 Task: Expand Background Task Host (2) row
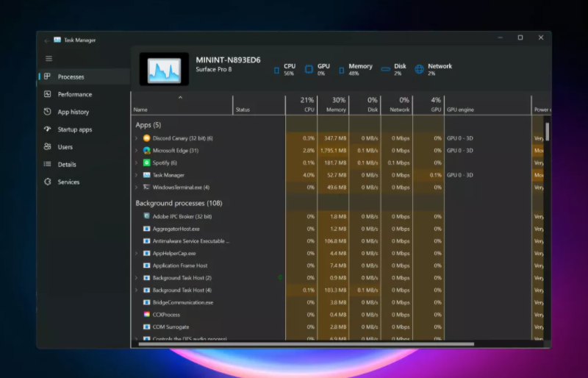137,278
